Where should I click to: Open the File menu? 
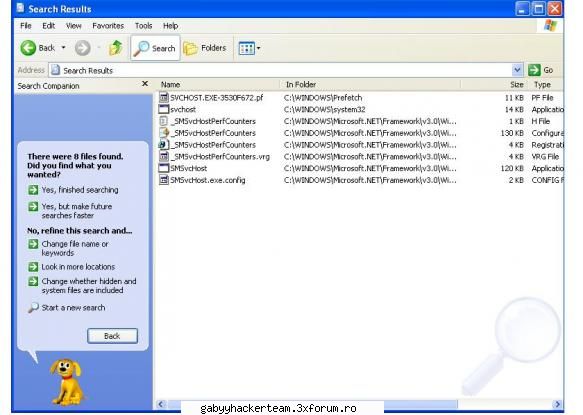click(26, 26)
